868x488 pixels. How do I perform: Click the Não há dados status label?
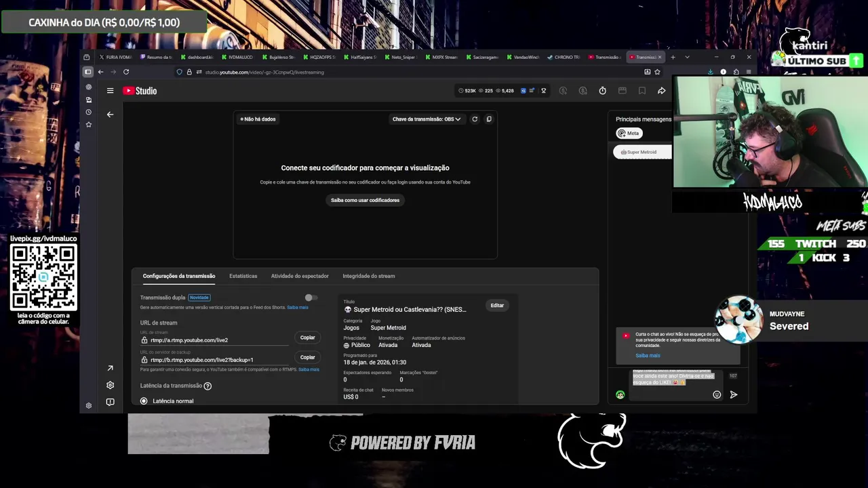pos(258,119)
